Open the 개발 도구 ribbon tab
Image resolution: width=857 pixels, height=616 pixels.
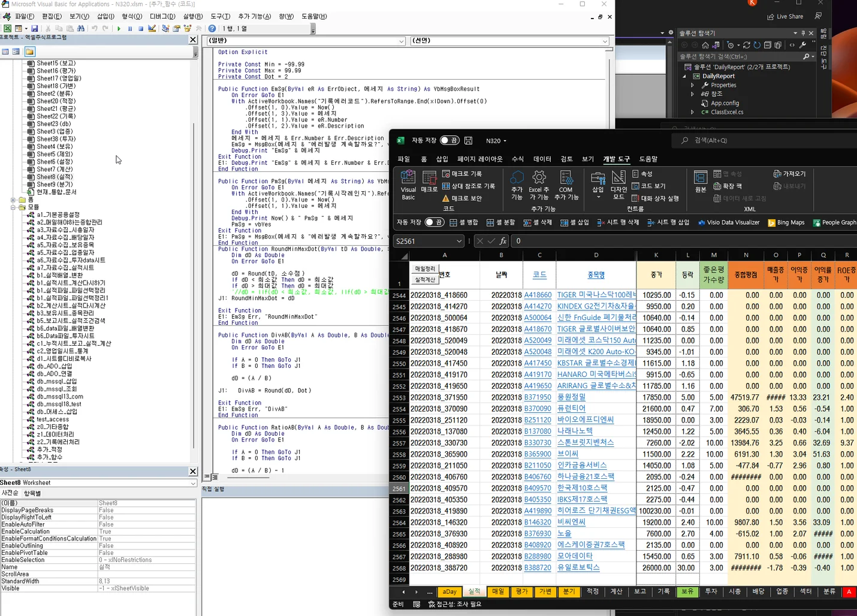617,159
